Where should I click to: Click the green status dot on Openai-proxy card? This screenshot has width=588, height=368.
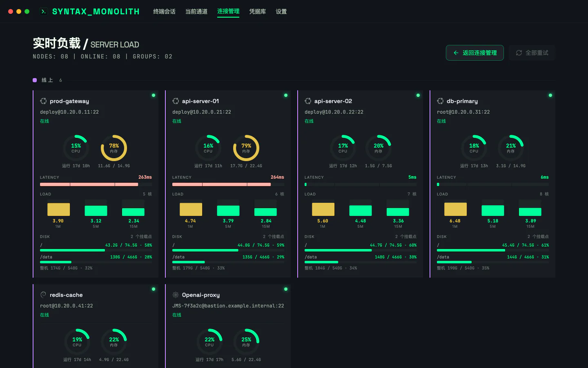click(x=286, y=289)
